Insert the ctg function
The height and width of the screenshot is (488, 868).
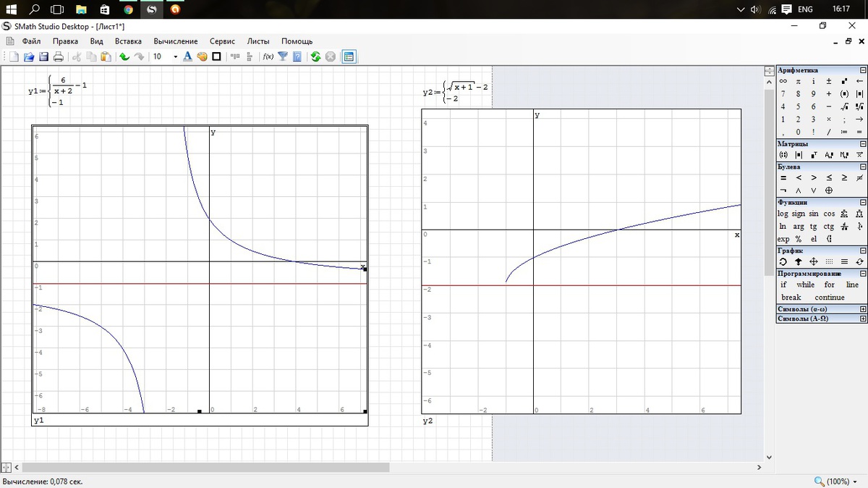tap(829, 227)
